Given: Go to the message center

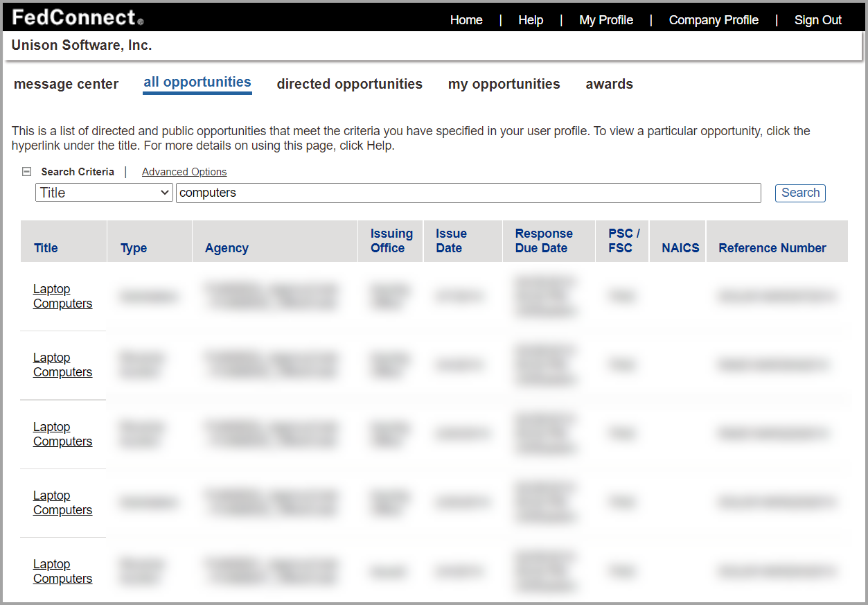Looking at the screenshot, I should [x=66, y=84].
